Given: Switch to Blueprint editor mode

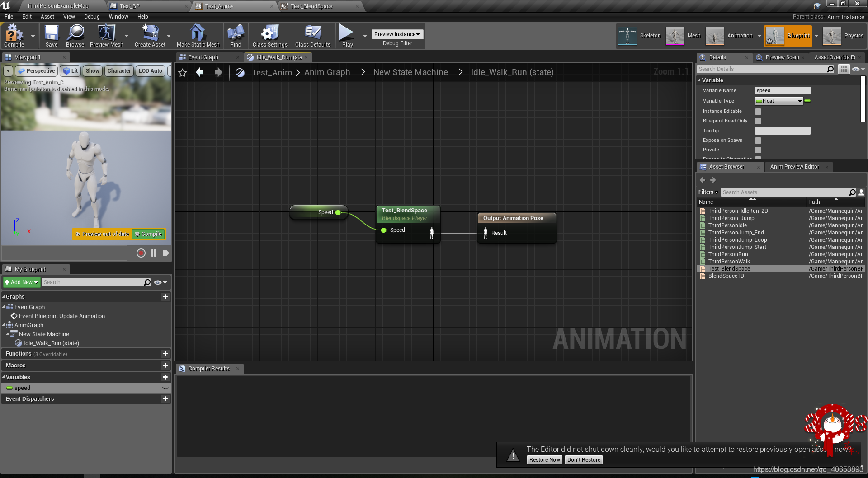Looking at the screenshot, I should [788, 36].
